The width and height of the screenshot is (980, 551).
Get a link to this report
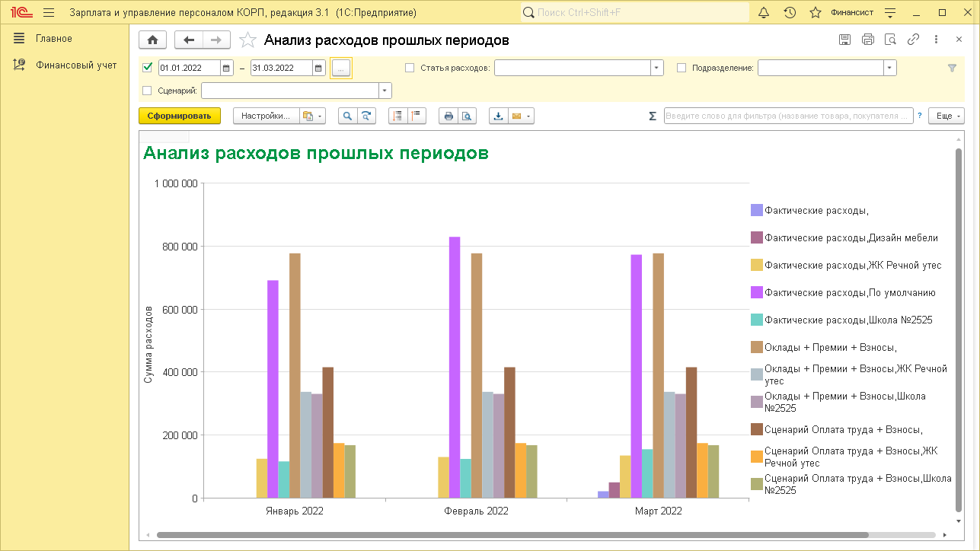[913, 40]
